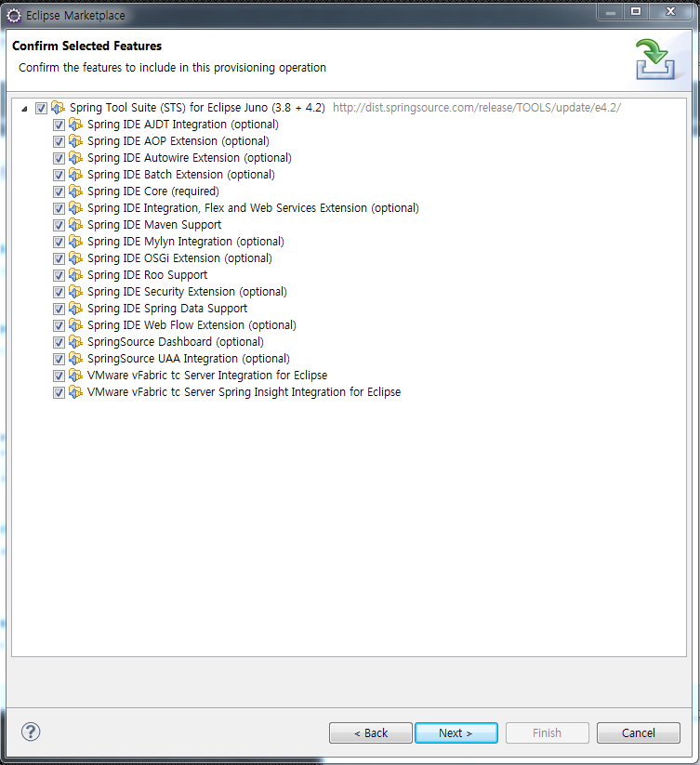This screenshot has width=700, height=765.
Task: Click the Flex and Web Services feature icon
Action: pos(75,208)
